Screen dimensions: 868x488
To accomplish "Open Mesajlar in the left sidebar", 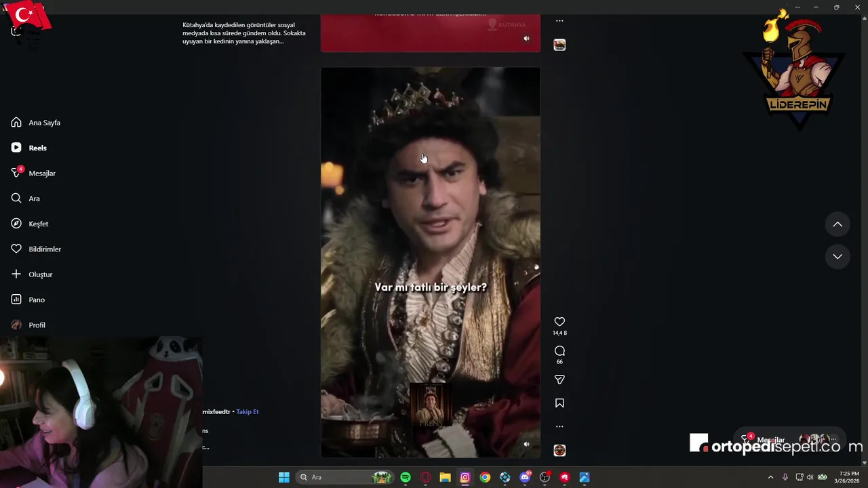I will [x=33, y=174].
